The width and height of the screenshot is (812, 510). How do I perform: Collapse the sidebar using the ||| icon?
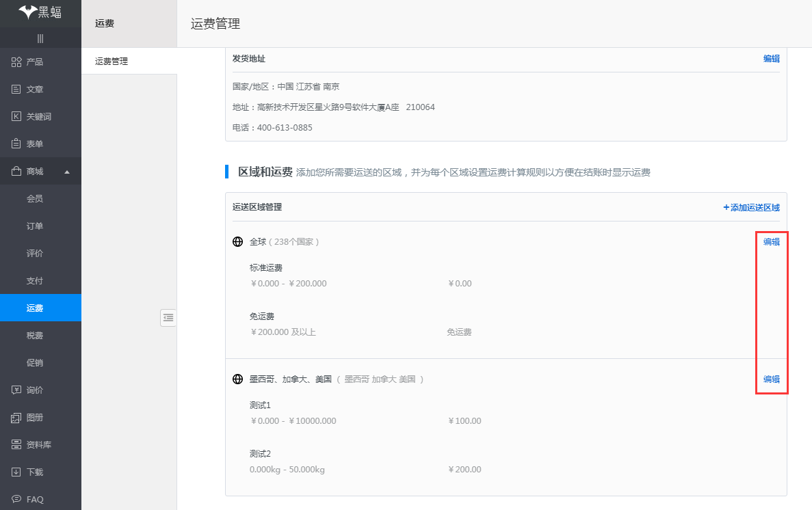(40, 38)
